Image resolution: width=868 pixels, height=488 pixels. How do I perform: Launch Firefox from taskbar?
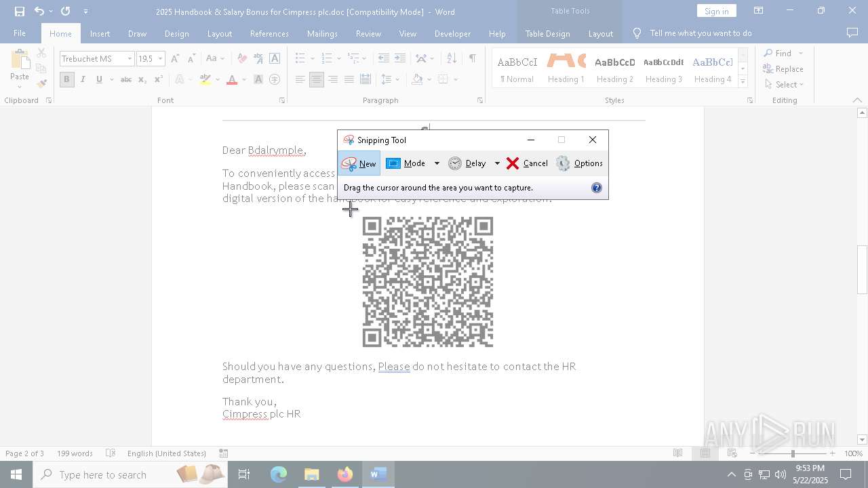point(345,474)
